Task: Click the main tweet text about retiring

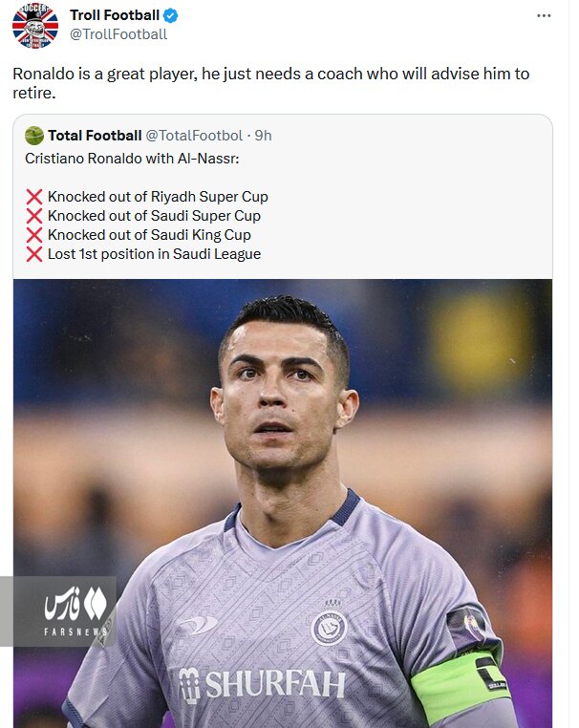Action: coord(270,84)
